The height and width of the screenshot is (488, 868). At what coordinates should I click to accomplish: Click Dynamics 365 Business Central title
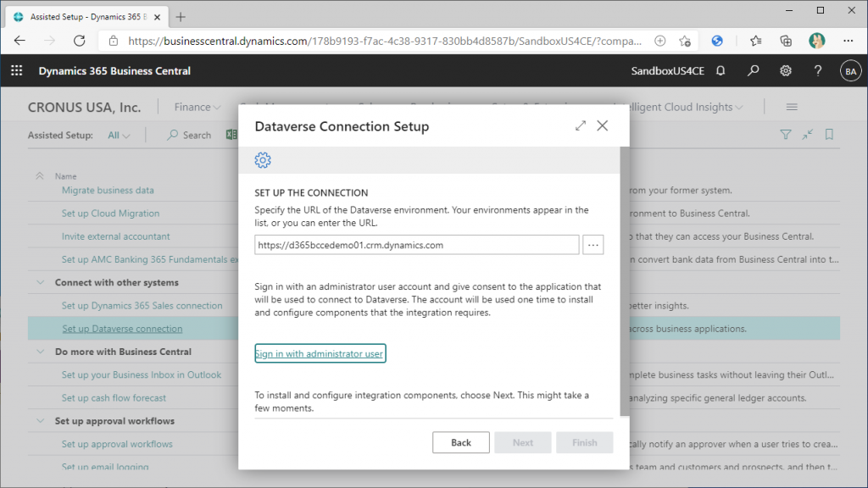tap(114, 71)
